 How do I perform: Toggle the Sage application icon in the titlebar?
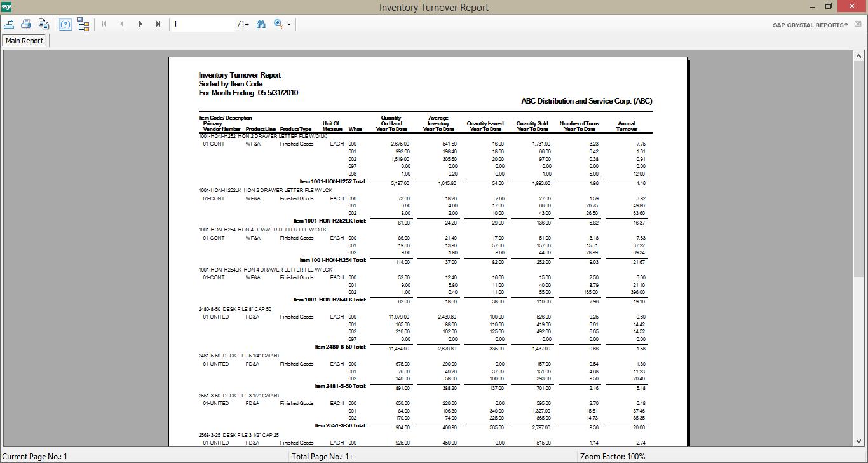pos(6,7)
